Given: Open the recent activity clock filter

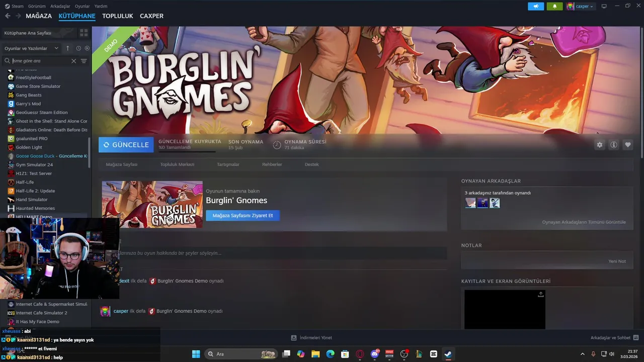Looking at the screenshot, I should (78, 48).
